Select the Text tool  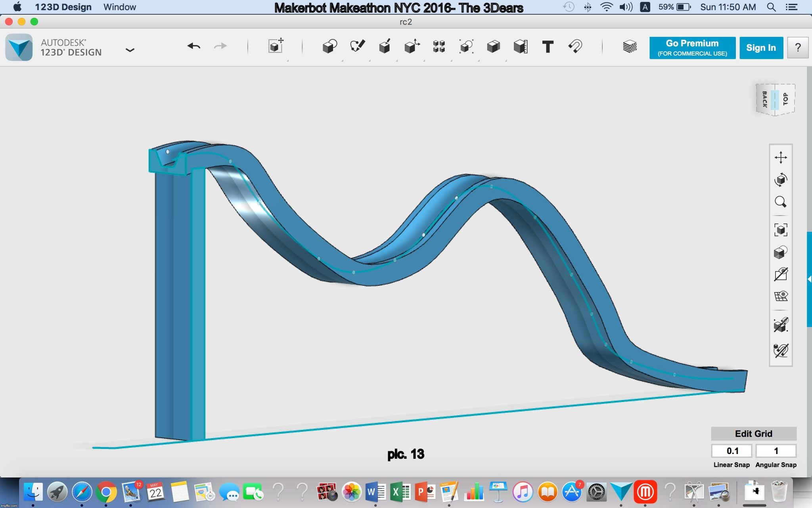(548, 47)
